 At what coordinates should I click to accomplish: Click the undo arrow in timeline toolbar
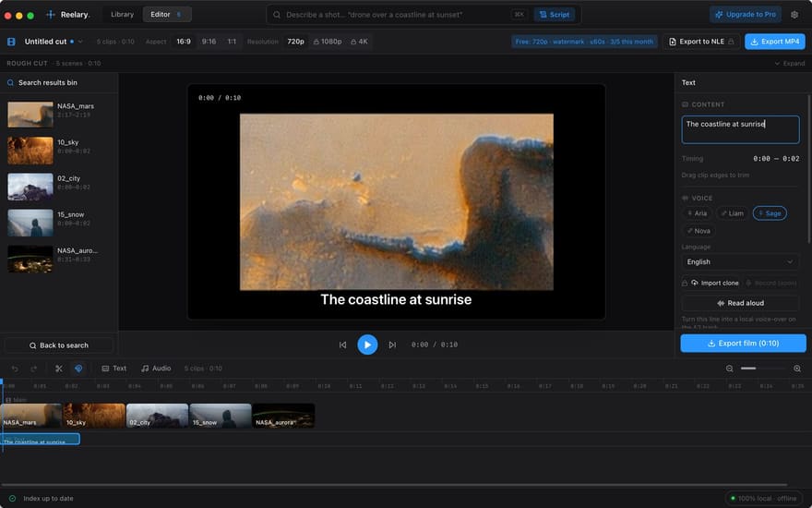tap(15, 369)
